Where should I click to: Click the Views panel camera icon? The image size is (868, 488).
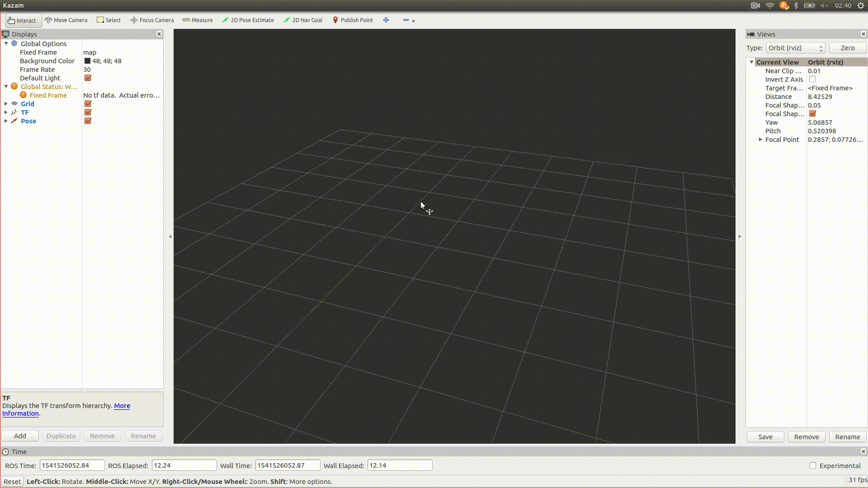coord(751,34)
